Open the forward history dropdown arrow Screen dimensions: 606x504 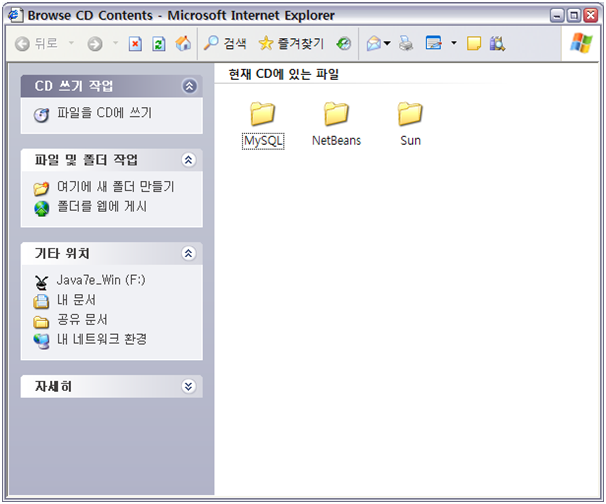(x=115, y=43)
